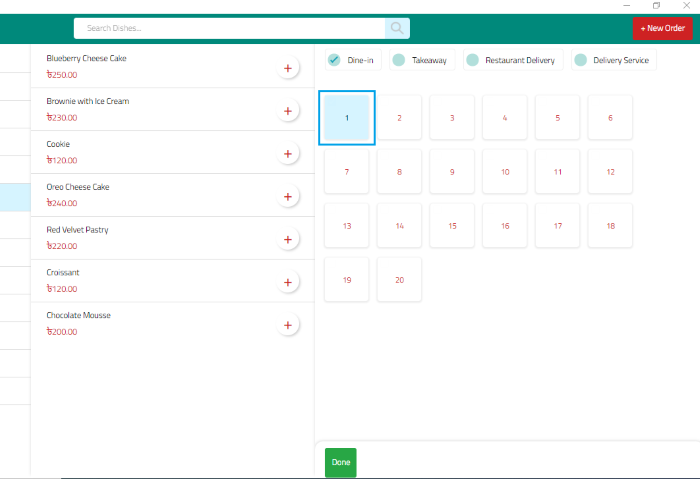Screen dimensions: 700x479
Task: Choose table number 20
Action: tap(399, 280)
